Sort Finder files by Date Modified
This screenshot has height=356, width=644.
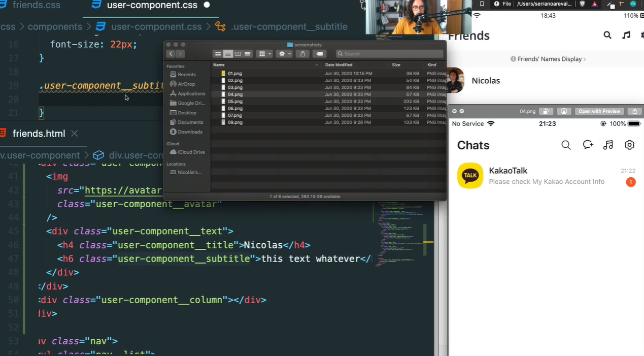[355, 65]
